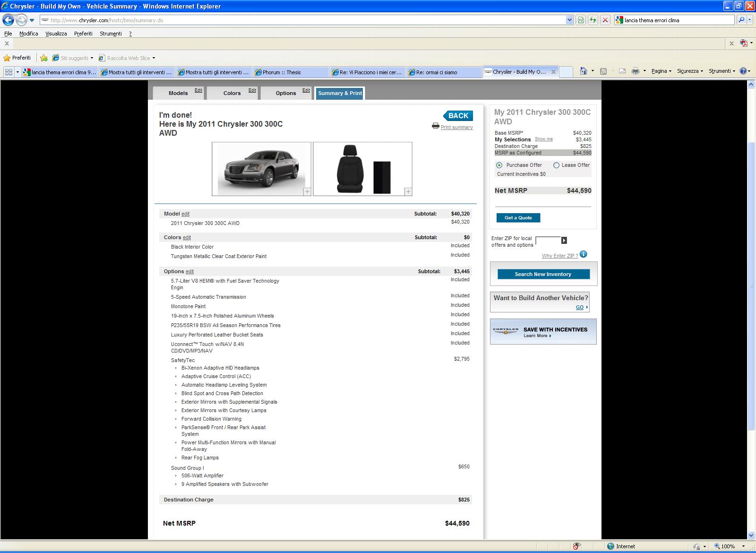Click edit link next to Colors heading
The width and height of the screenshot is (756, 553).
(187, 238)
